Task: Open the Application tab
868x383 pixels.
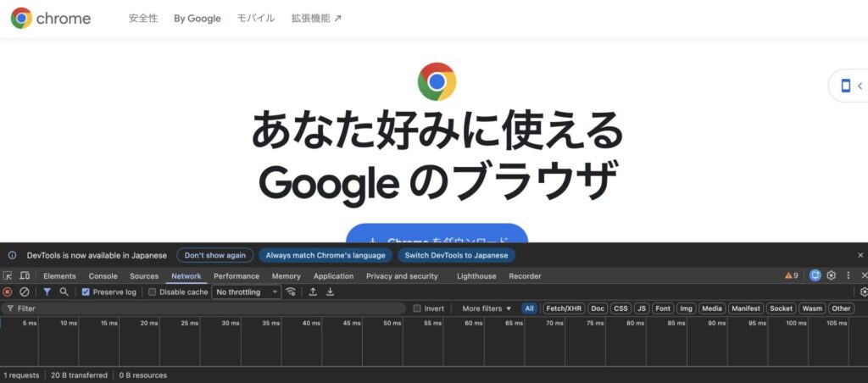Action: point(333,275)
